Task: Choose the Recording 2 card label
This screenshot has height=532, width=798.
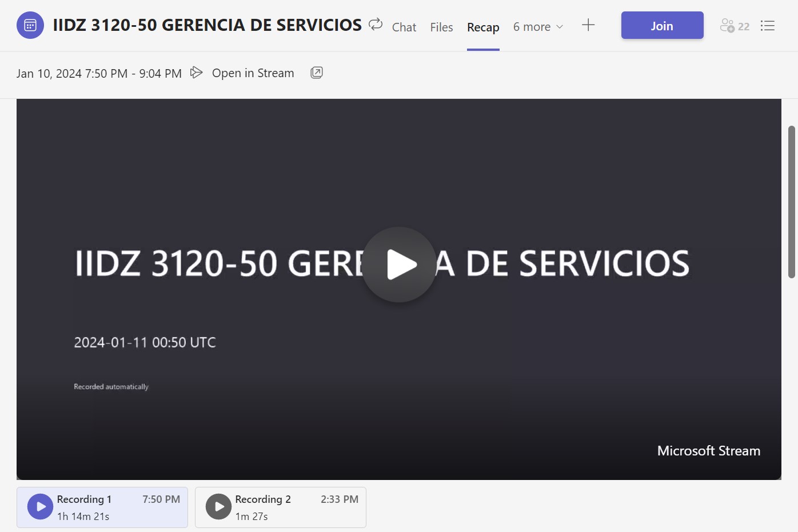Action: tap(263, 499)
